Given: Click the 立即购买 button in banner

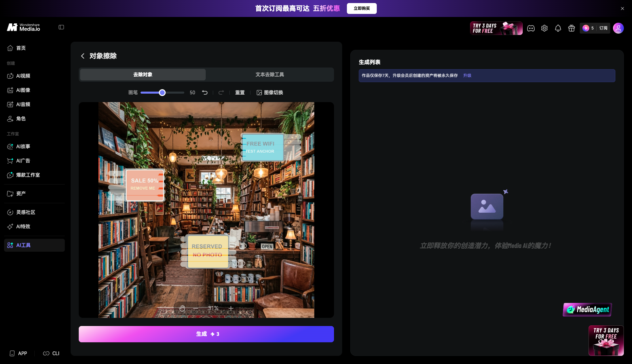Looking at the screenshot, I should [x=361, y=8].
